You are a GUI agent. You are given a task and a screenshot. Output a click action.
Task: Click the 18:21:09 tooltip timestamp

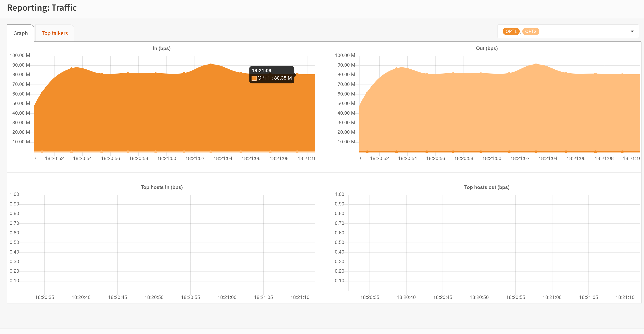click(x=261, y=70)
